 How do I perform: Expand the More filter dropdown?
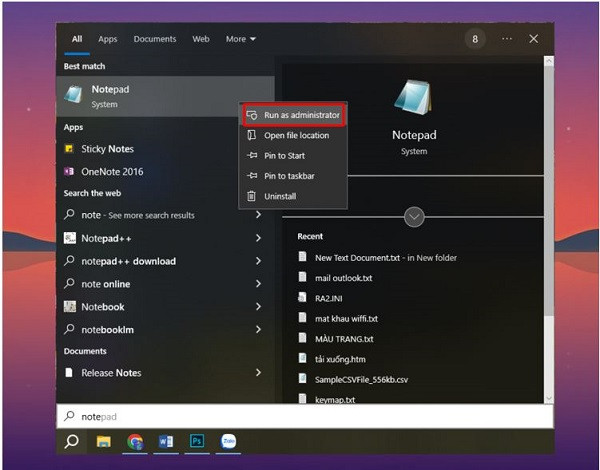[241, 39]
